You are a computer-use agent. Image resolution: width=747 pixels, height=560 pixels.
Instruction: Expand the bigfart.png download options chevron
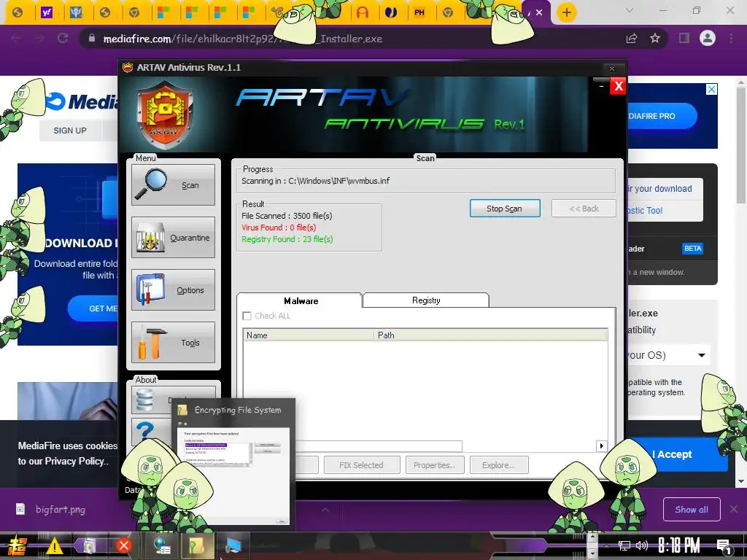pyautogui.click(x=325, y=510)
